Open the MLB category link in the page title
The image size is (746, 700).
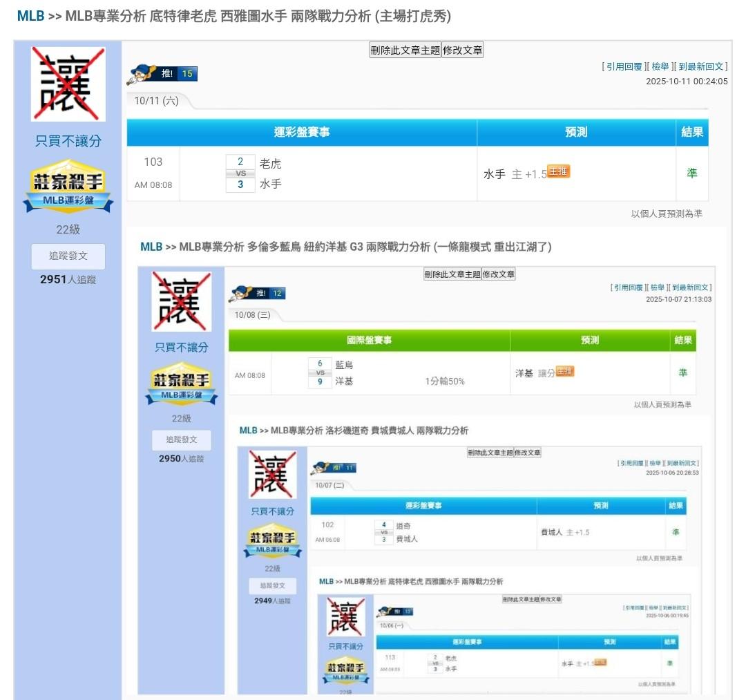(x=30, y=16)
